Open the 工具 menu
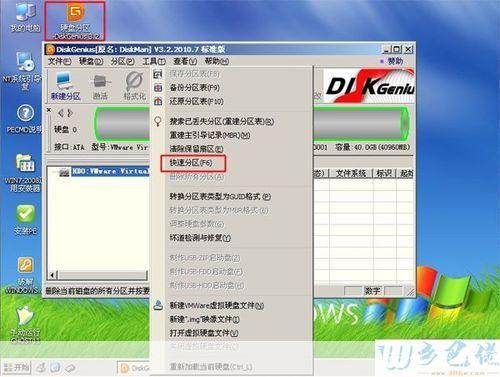Viewport: 500px width, 377px height. (x=154, y=61)
